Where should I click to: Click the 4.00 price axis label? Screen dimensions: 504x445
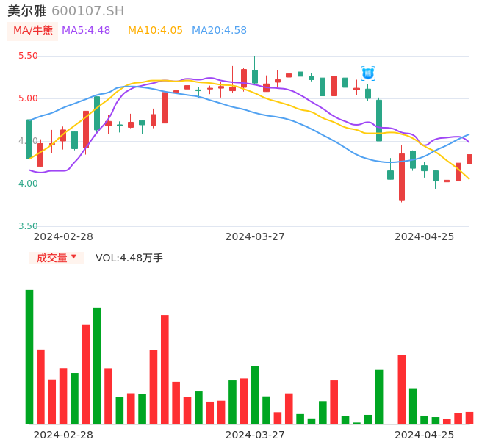28,184
